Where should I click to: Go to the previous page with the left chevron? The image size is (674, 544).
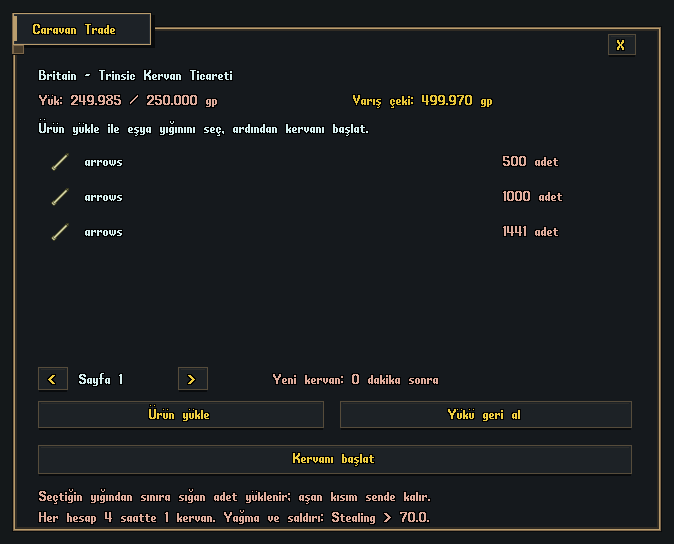(52, 379)
